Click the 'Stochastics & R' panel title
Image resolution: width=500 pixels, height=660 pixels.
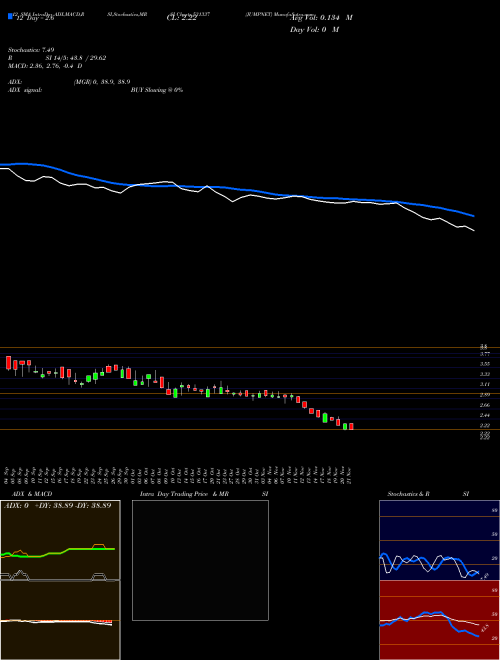[408, 494]
